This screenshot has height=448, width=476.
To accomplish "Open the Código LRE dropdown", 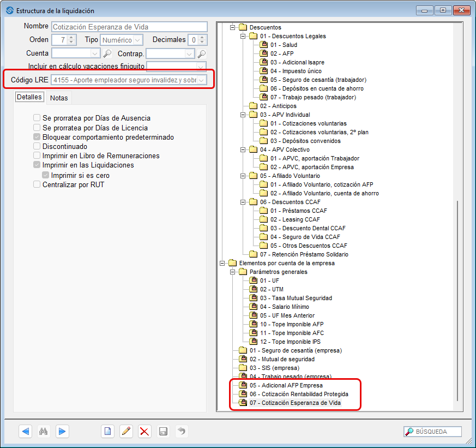I will [x=201, y=80].
